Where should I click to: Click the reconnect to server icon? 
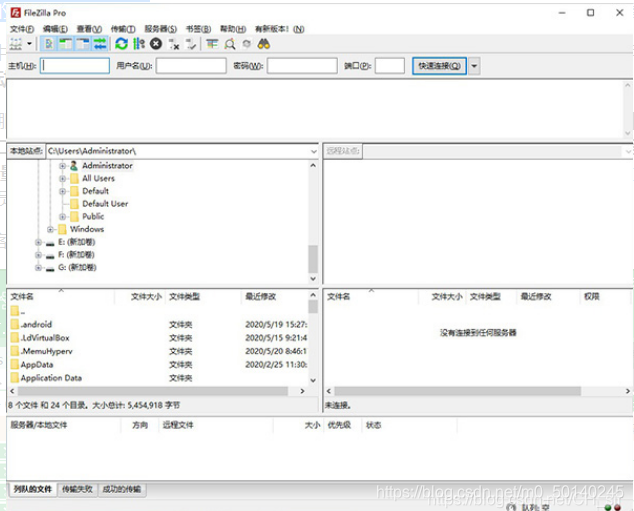point(191,44)
